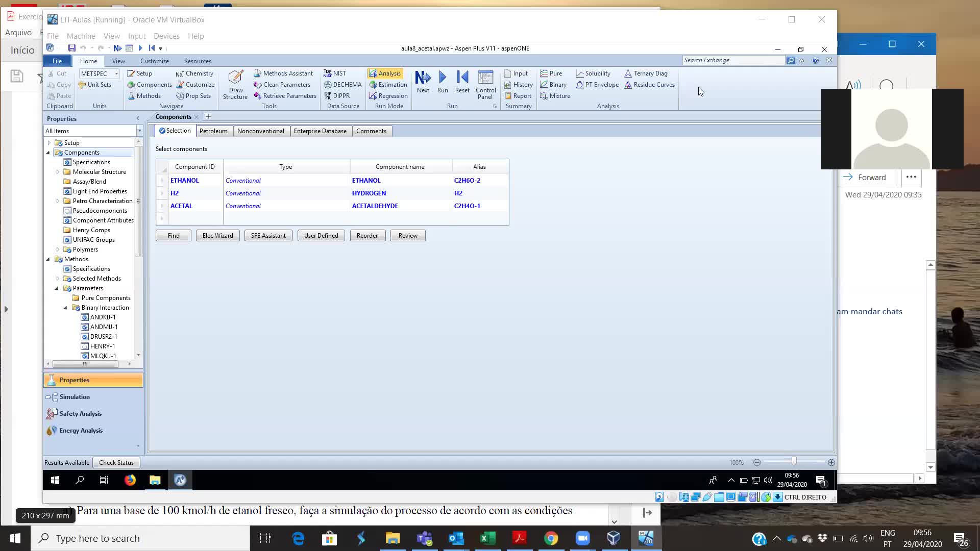Viewport: 980px width, 551px height.
Task: Open Pure analysis tool
Action: [x=551, y=73]
